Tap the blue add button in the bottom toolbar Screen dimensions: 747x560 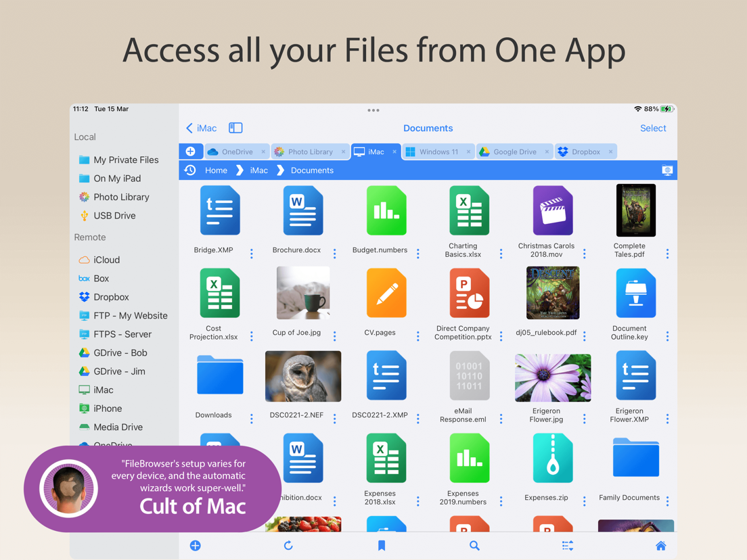[195, 545]
